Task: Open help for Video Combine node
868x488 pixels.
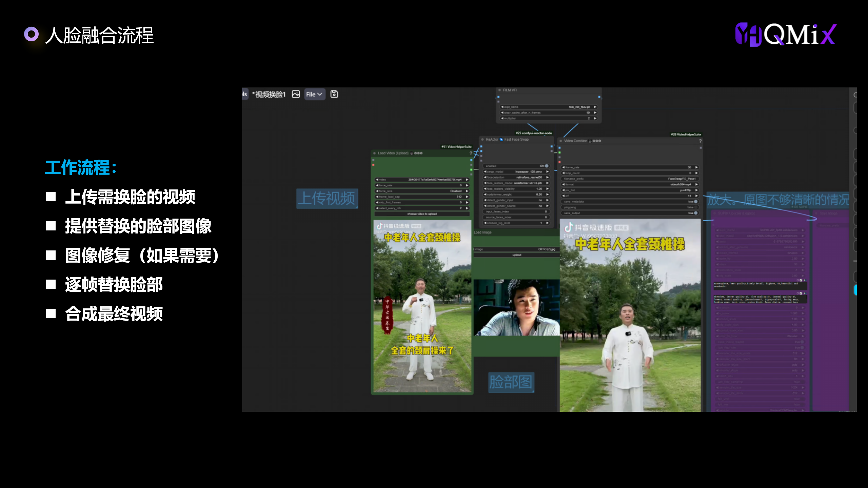Action: pos(700,141)
